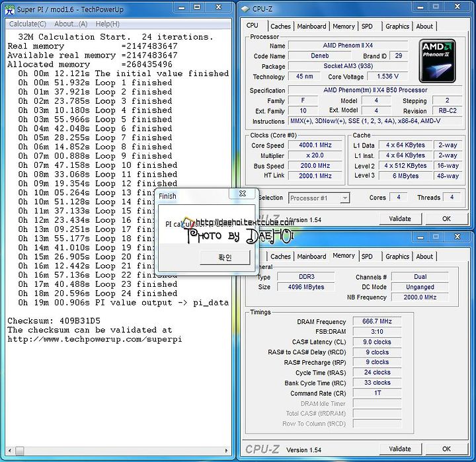Switch to Graphics tab in lower CPU-Z window

[x=397, y=256]
